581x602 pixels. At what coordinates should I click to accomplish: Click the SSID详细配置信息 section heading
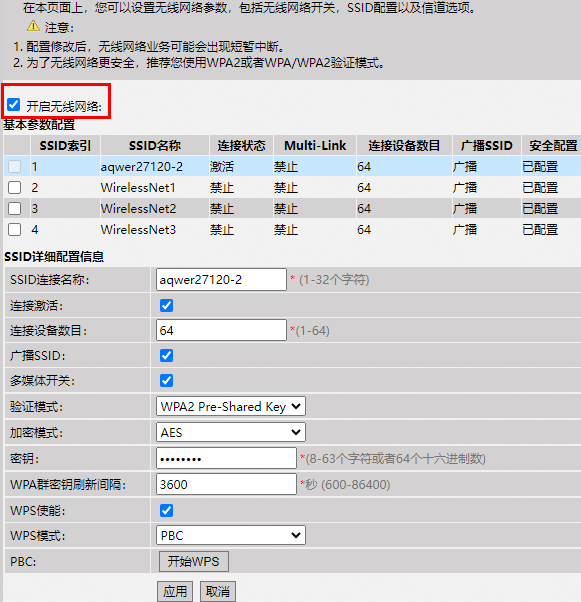pos(54,256)
